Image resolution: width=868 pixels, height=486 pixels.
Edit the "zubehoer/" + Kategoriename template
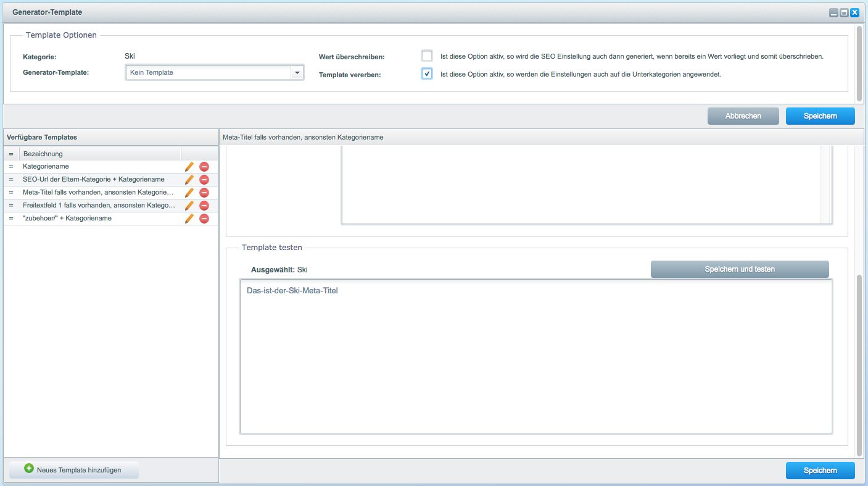click(x=189, y=219)
